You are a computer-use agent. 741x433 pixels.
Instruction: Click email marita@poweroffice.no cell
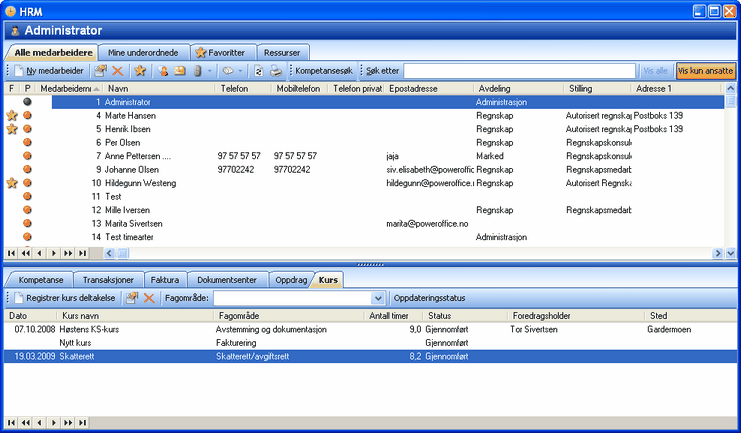click(x=427, y=224)
